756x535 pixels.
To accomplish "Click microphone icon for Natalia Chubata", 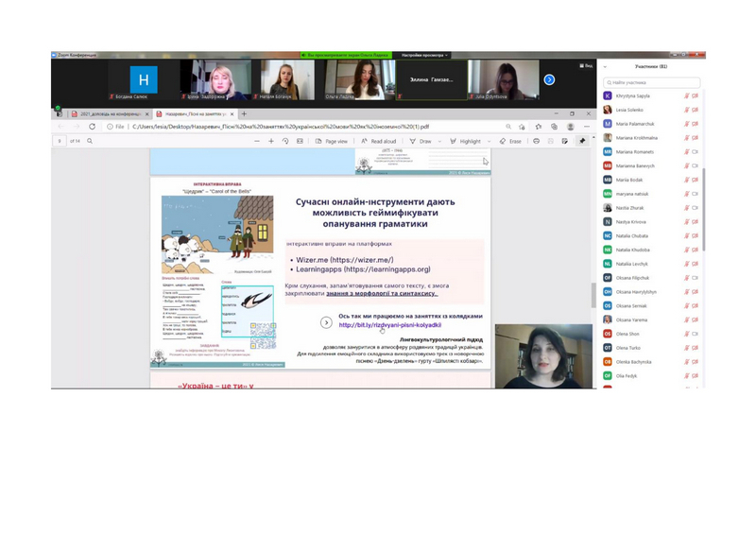I will (687, 235).
